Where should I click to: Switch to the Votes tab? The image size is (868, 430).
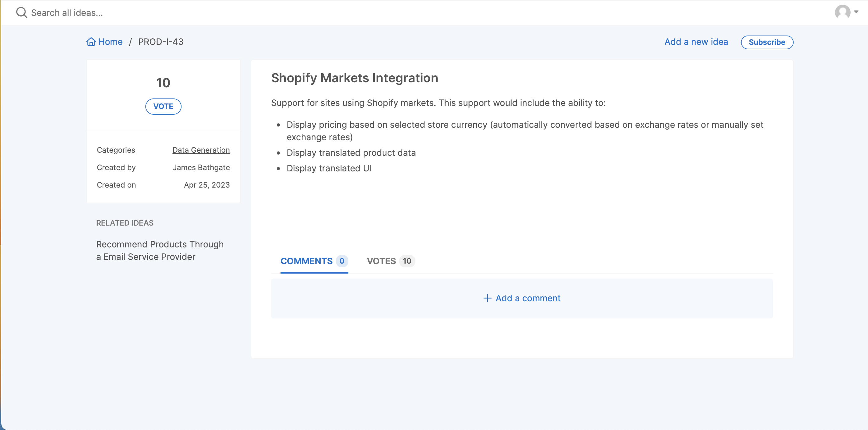coord(391,261)
